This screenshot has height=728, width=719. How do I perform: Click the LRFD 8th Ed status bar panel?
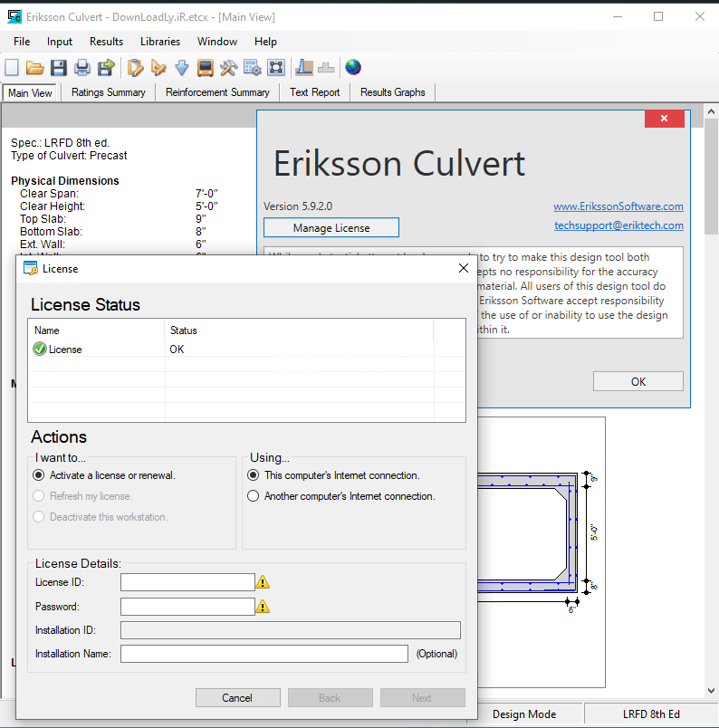pyautogui.click(x=651, y=714)
